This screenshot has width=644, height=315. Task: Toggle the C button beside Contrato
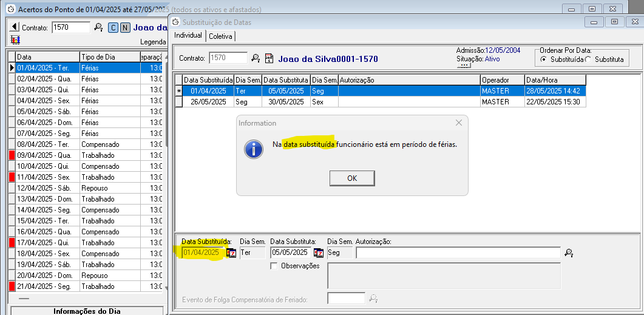[113, 27]
